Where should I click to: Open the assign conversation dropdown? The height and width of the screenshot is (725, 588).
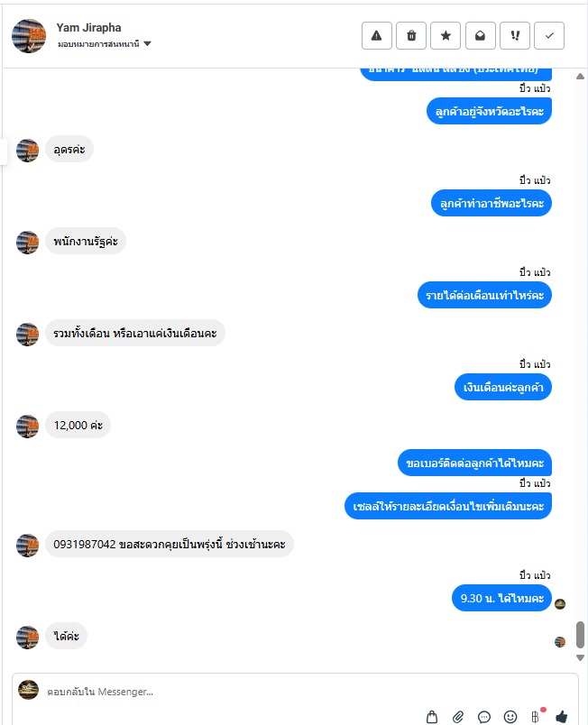click(105, 44)
